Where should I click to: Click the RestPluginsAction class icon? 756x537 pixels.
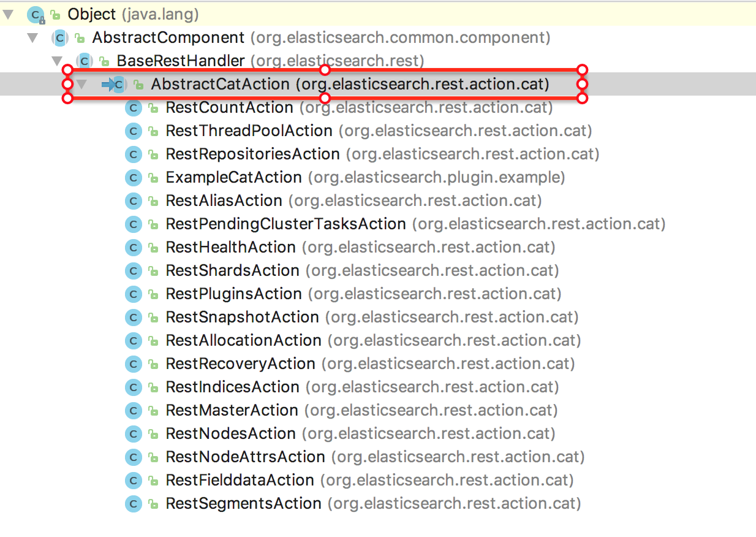click(133, 294)
